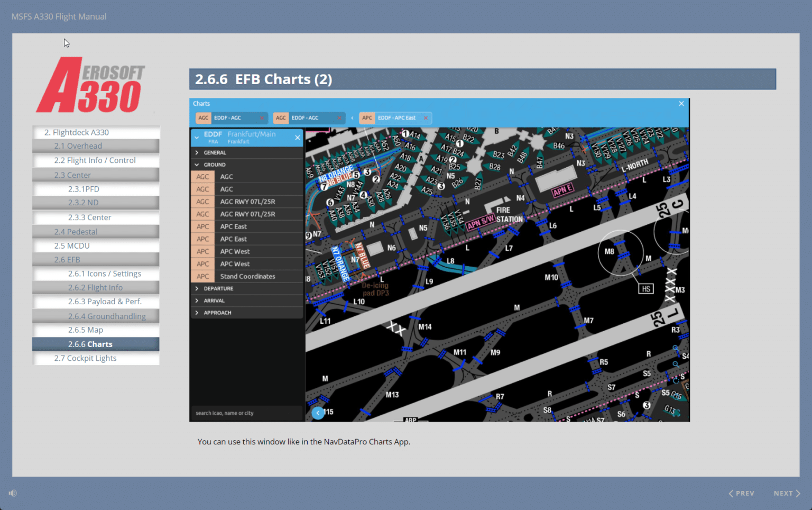Screen dimensions: 812x510
Task: Switch to the EDDF - APC East tab
Action: coord(395,118)
